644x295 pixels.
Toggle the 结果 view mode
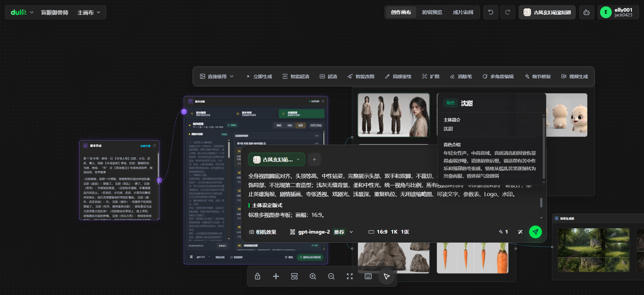[x=301, y=125]
